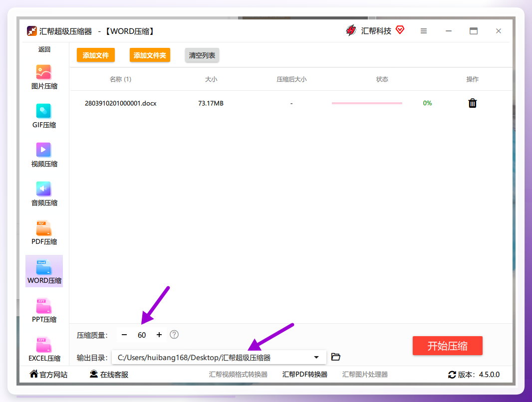The height and width of the screenshot is (402, 532).
Task: Click version text 4.5.0.0
Action: [x=489, y=375]
